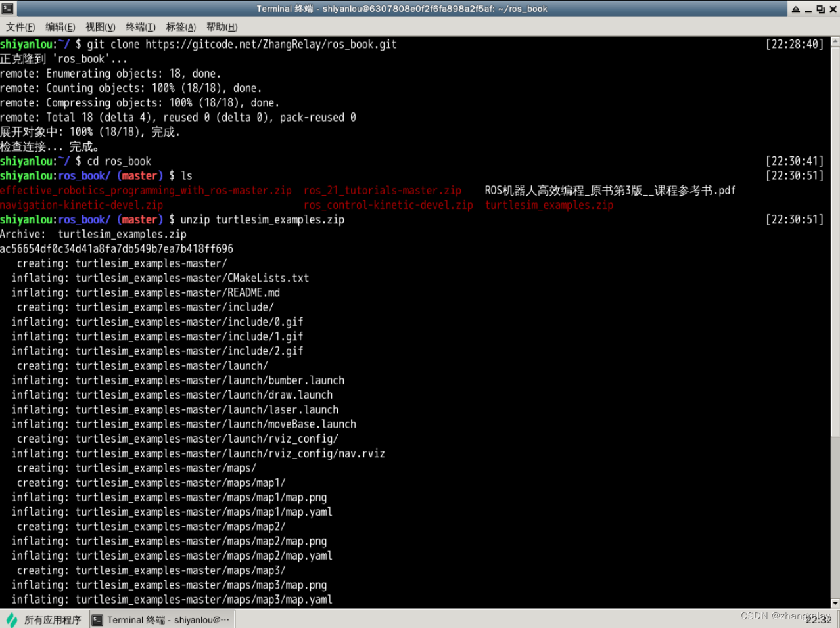Click the close window icon

[833, 9]
